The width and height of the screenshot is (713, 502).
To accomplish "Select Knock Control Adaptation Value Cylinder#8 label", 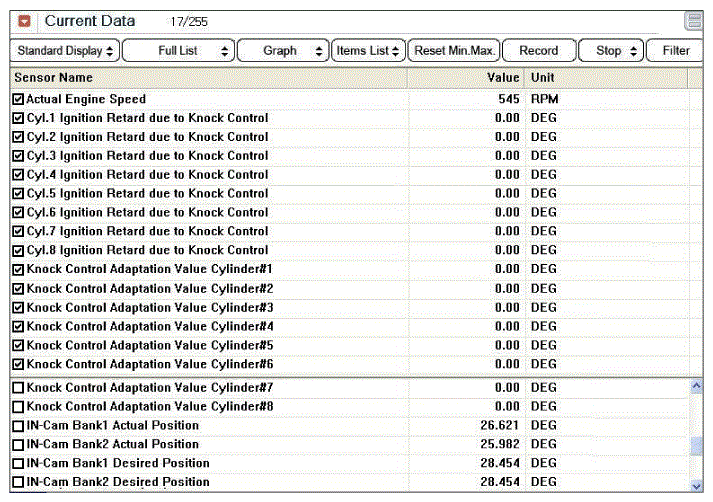I will click(150, 407).
